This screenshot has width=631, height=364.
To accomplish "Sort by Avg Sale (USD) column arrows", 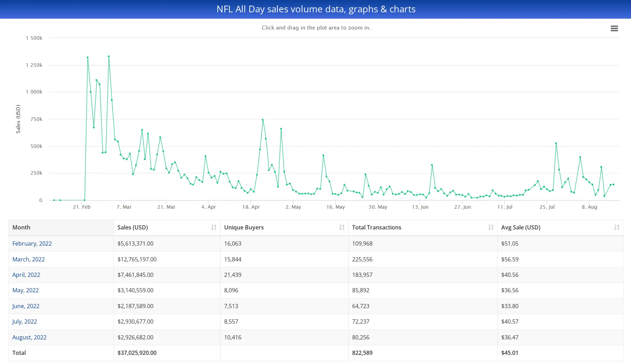I will (x=617, y=227).
